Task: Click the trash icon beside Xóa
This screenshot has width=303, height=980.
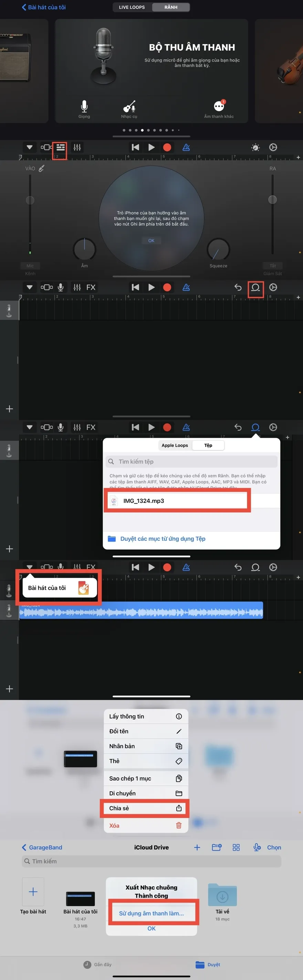Action: (x=179, y=825)
